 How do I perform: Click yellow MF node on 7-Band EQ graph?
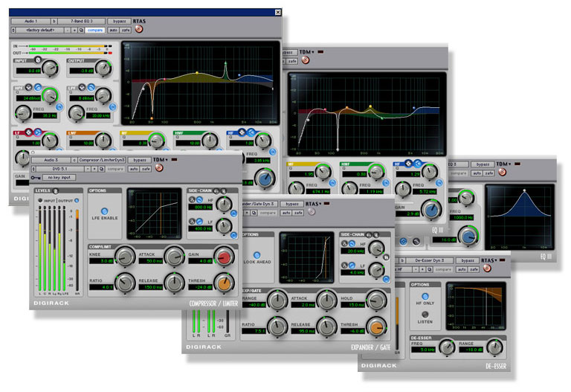[x=197, y=73]
